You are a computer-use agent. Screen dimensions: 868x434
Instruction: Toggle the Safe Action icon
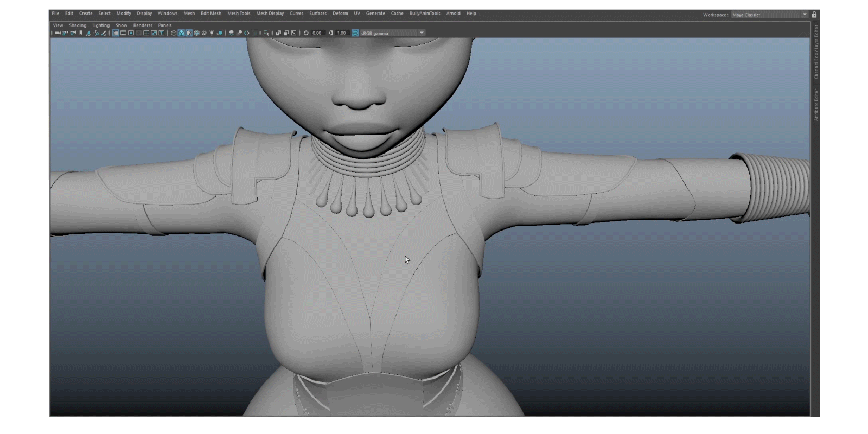(154, 33)
